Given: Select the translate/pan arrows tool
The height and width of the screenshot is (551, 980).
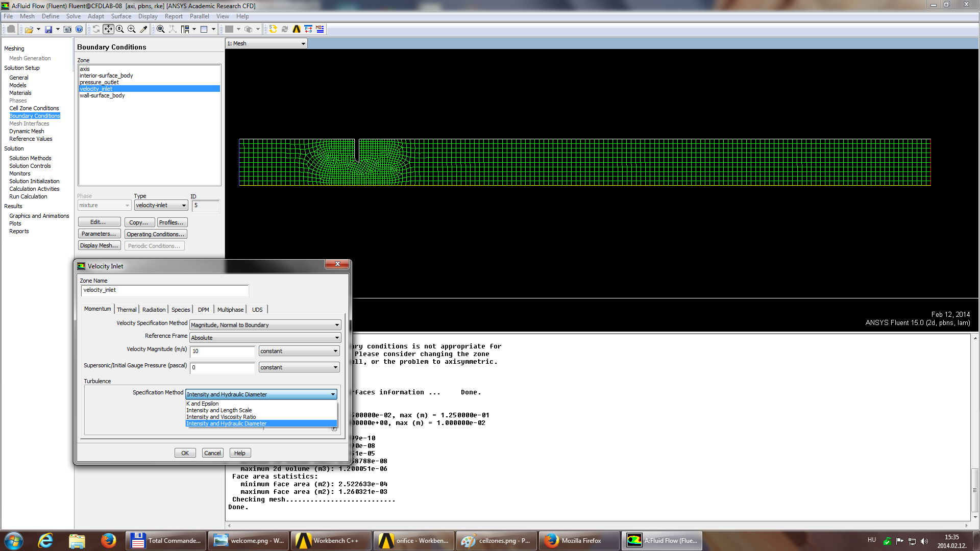Looking at the screenshot, I should coord(108,30).
